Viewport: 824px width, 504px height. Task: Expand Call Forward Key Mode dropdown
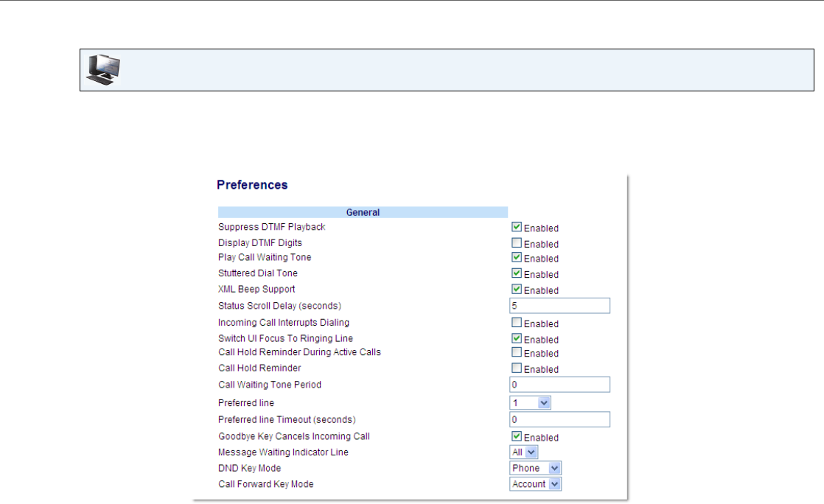[x=536, y=485]
